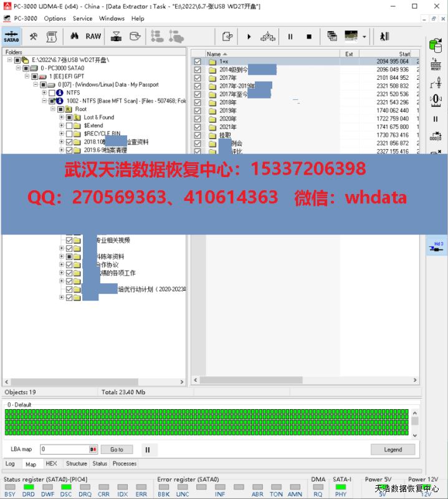The height and width of the screenshot is (499, 448).
Task: Open the dropdown arrow beside the image icon
Action: pyautogui.click(x=365, y=37)
